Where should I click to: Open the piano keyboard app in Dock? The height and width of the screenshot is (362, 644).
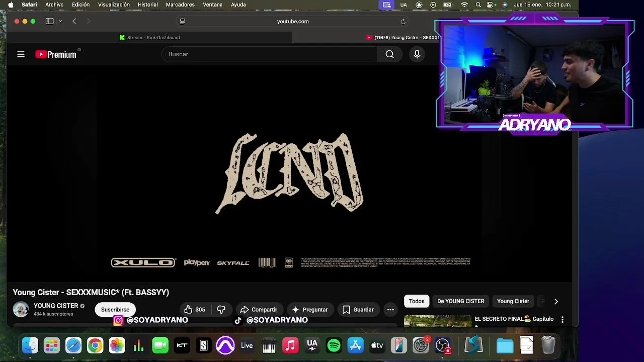click(269, 345)
